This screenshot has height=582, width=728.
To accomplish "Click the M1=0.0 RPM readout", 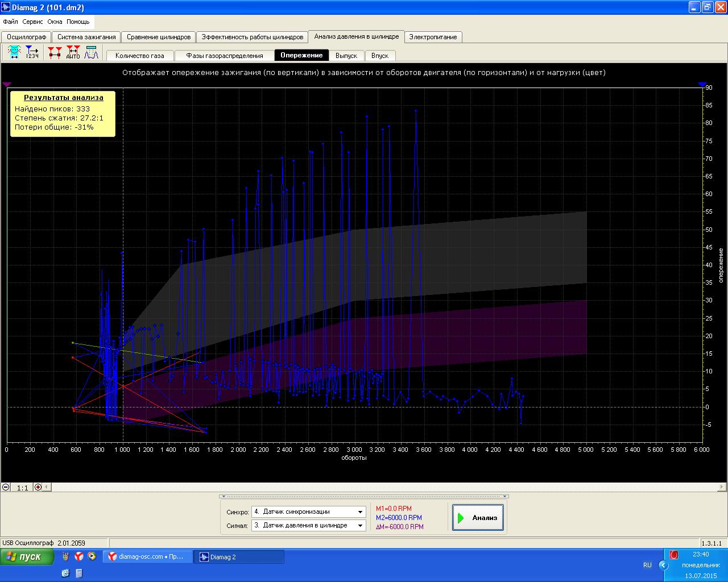I will point(394,509).
